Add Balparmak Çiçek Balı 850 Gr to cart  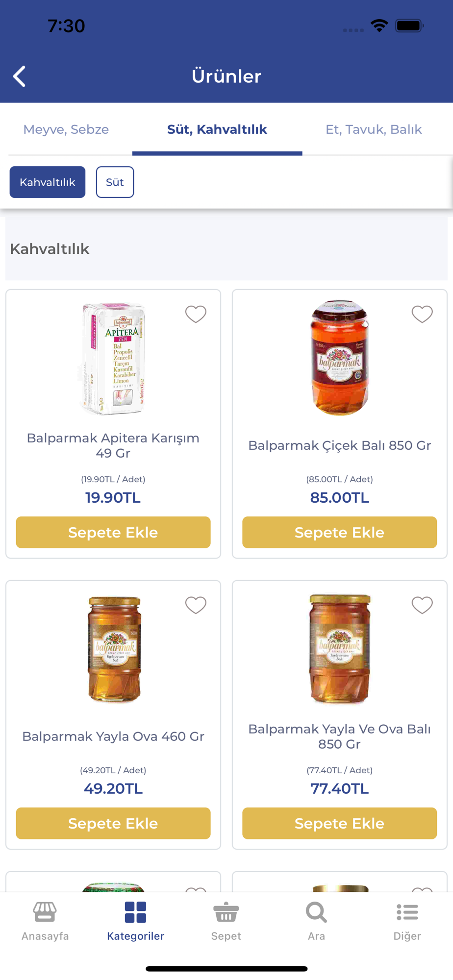point(339,532)
